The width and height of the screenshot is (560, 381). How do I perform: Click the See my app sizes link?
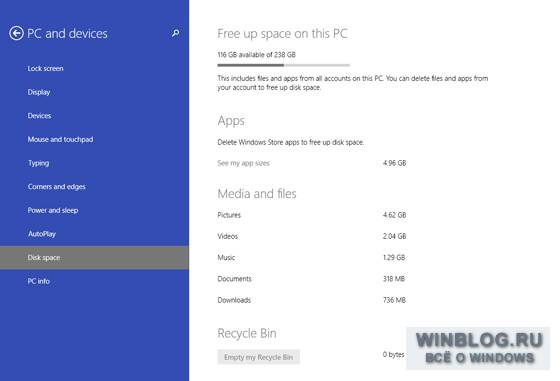[x=244, y=163]
